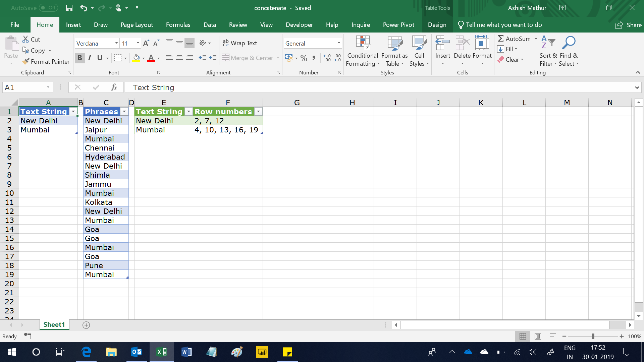Image resolution: width=644 pixels, height=362 pixels.
Task: Select the Developer tab
Action: [x=300, y=24]
